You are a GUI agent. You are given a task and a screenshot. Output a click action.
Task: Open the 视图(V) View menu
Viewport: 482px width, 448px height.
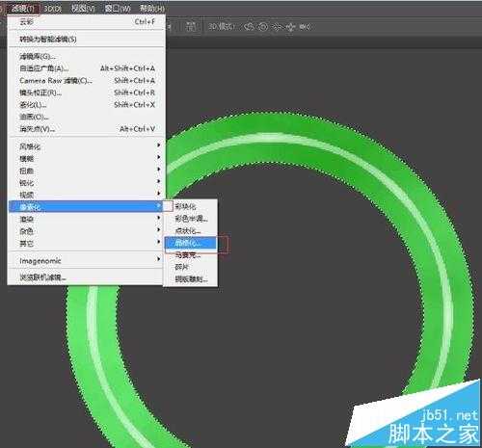(83, 9)
